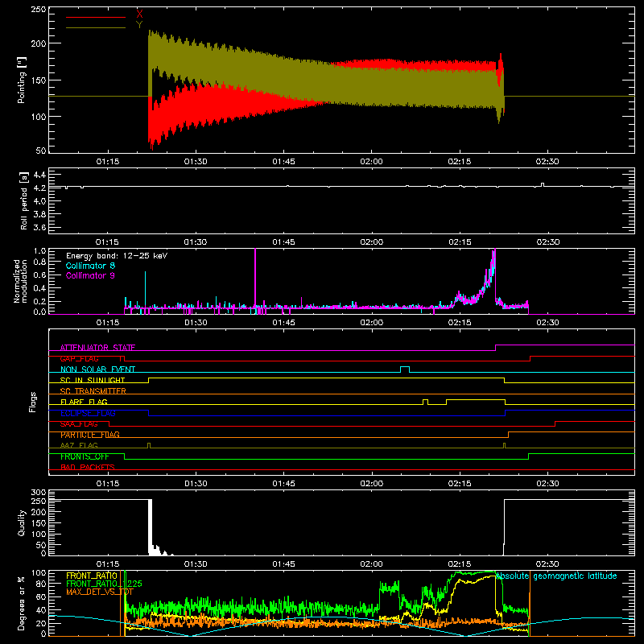Image resolution: width=644 pixels, height=644 pixels.
Task: Click the NON_SOLAR_EVENT cyan pulse bump
Action: 405,369
